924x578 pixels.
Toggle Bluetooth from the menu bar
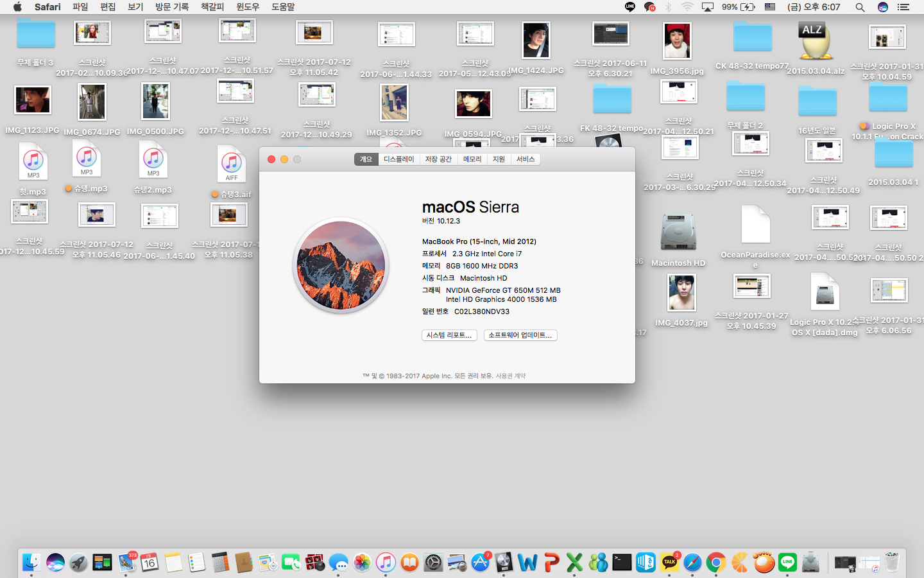pos(668,7)
